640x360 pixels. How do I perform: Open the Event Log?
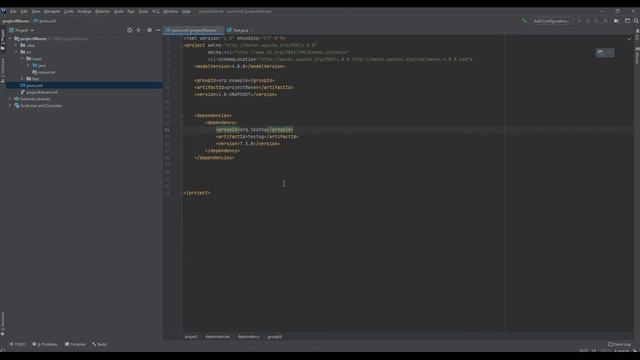[x=619, y=344]
